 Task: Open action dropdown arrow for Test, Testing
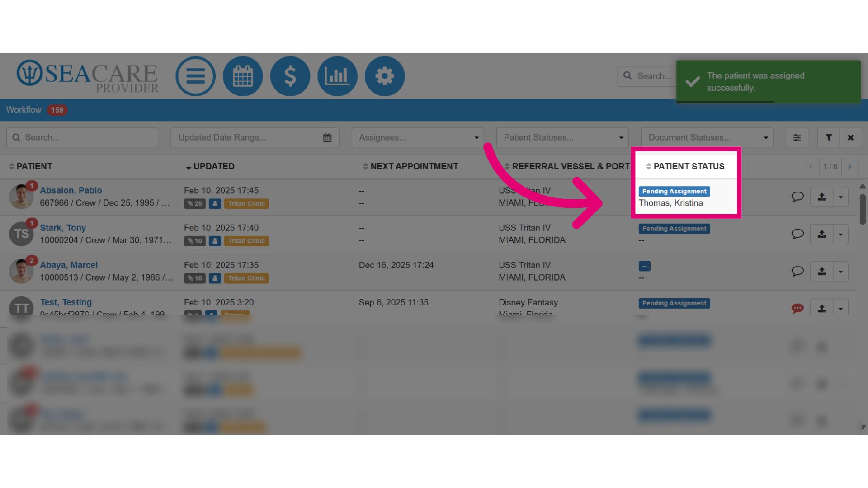(841, 308)
